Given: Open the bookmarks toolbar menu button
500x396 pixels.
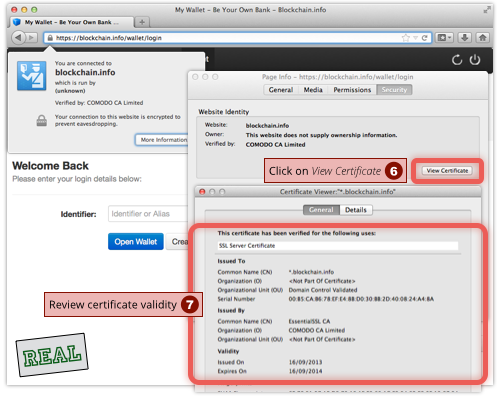Looking at the screenshot, I should pos(444,38).
